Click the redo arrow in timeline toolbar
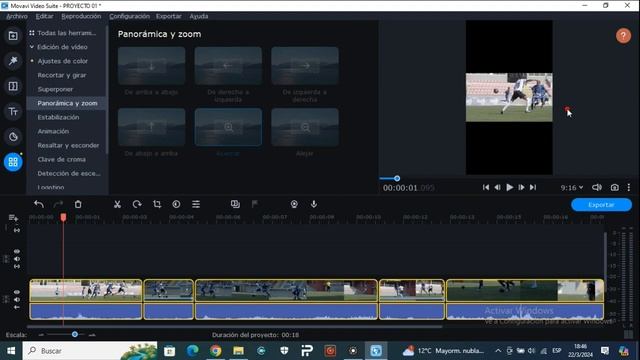The image size is (640, 360). [x=58, y=204]
